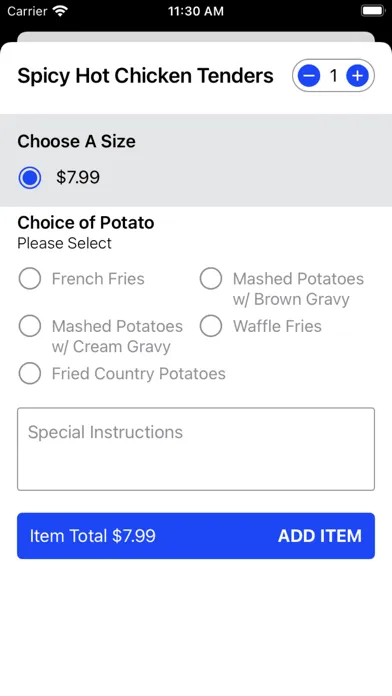The image size is (392, 696).
Task: Tap the sheet grabber bar at top
Action: pos(196,36)
